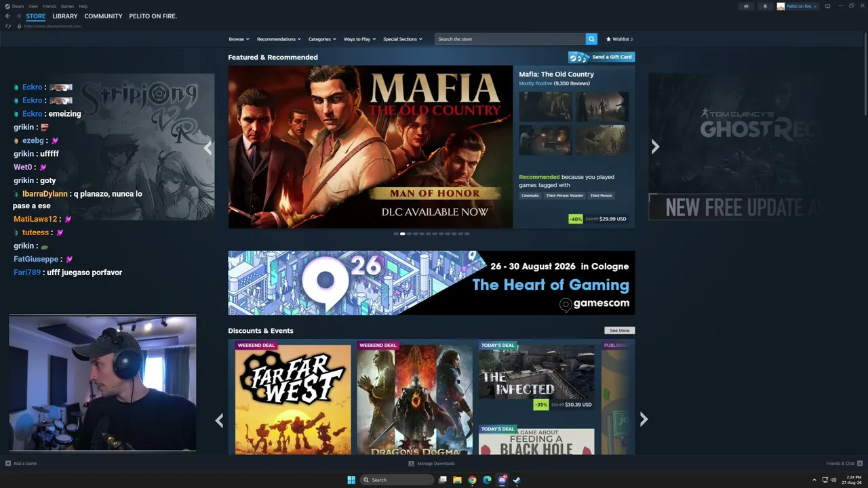Open the Feeding a Black Hole deal
Viewport: 868px width, 488px height.
tap(536, 440)
